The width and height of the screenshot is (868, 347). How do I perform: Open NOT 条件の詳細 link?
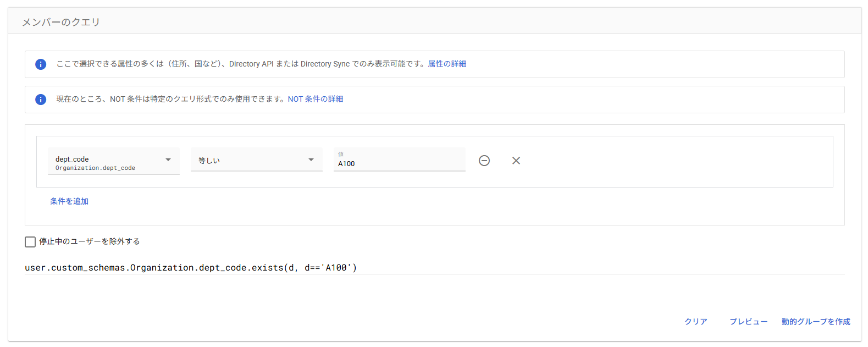coord(316,99)
